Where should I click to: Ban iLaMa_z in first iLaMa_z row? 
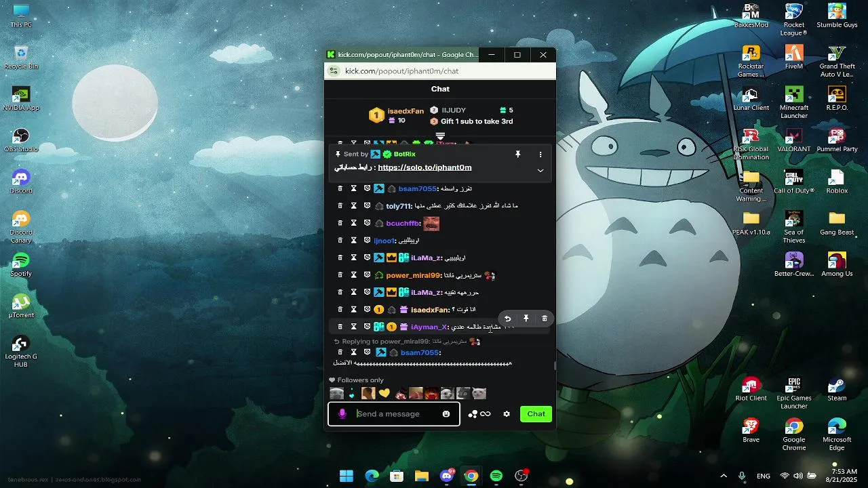coord(367,258)
